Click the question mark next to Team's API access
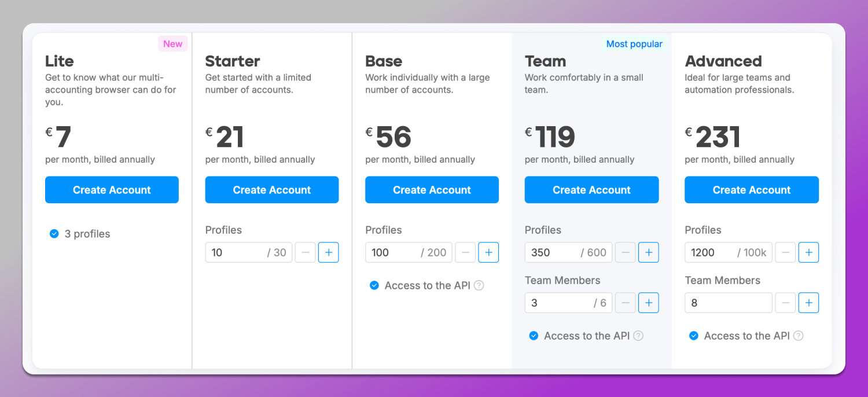Viewport: 868px width, 397px height. tap(638, 336)
